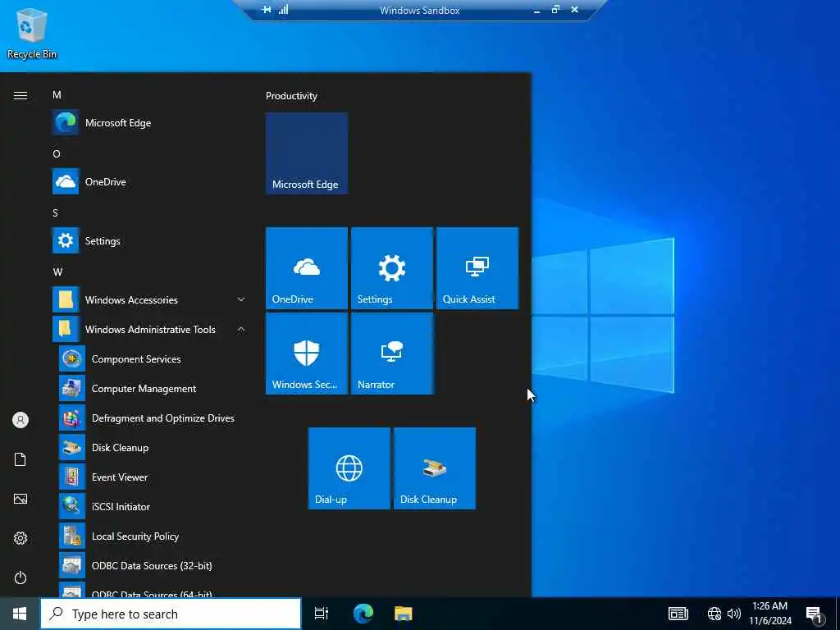Click the pin icon on Windows Sandbox bar
Screen dimensions: 840x630
[x=267, y=10]
